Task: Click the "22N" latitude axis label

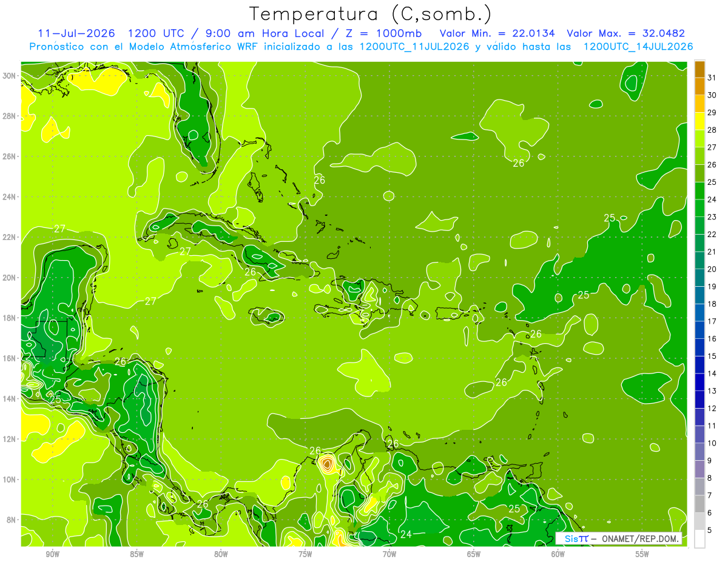Action: click(x=9, y=237)
